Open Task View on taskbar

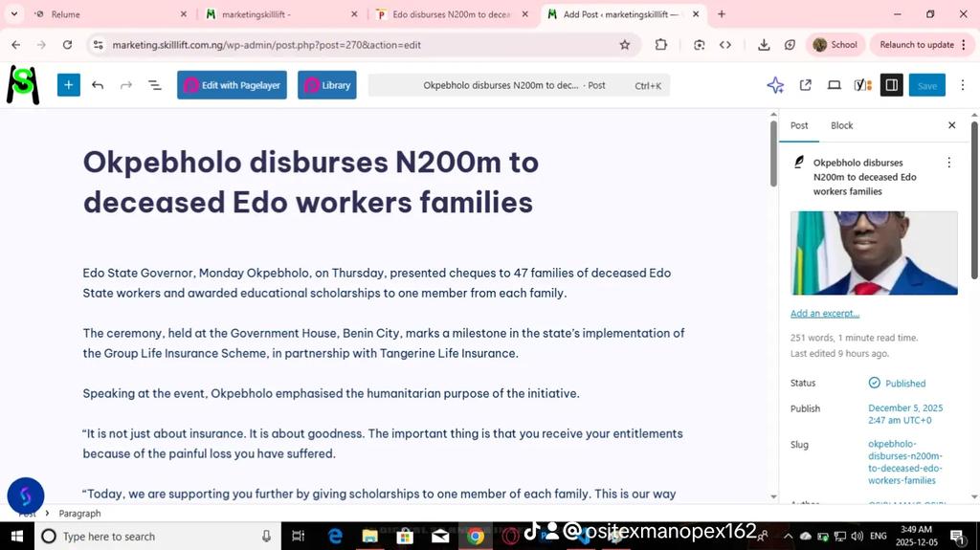[x=299, y=537]
